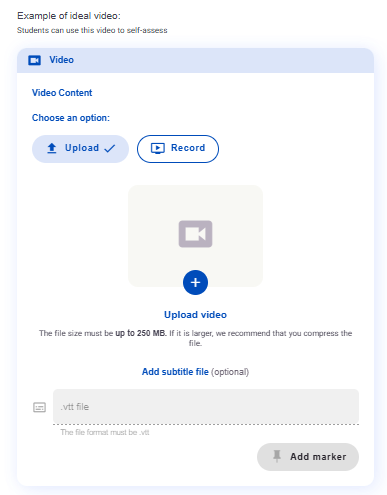This screenshot has height=495, width=387.
Task: Click the video camera icon in Video header
Action: pos(34,60)
